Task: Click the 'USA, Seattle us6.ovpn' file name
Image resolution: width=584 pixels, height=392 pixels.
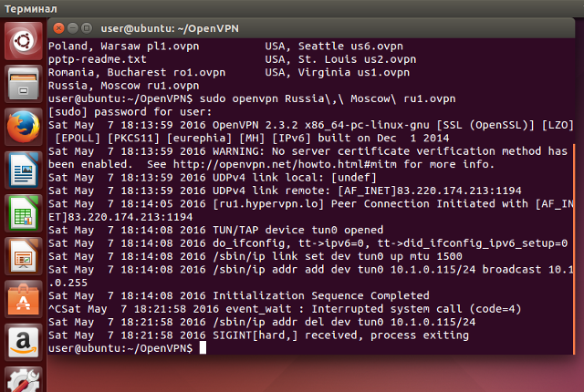Action: pos(334,46)
